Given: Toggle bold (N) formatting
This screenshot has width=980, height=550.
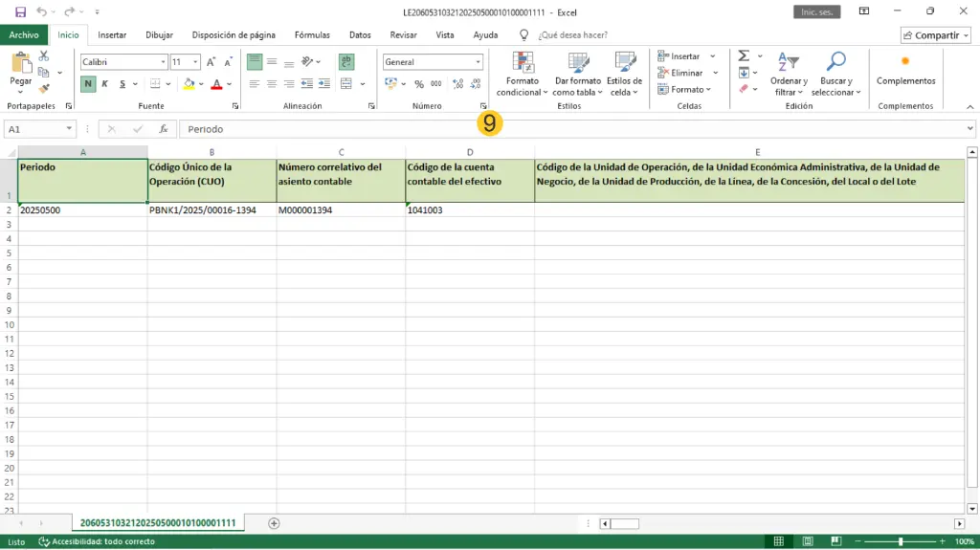Looking at the screenshot, I should [88, 84].
